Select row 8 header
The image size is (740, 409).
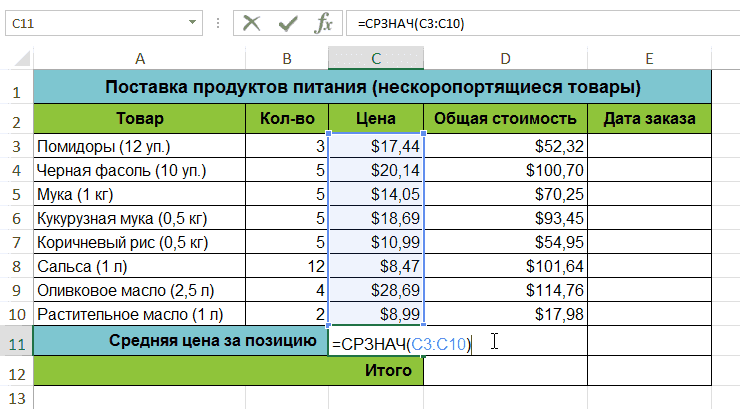click(17, 267)
